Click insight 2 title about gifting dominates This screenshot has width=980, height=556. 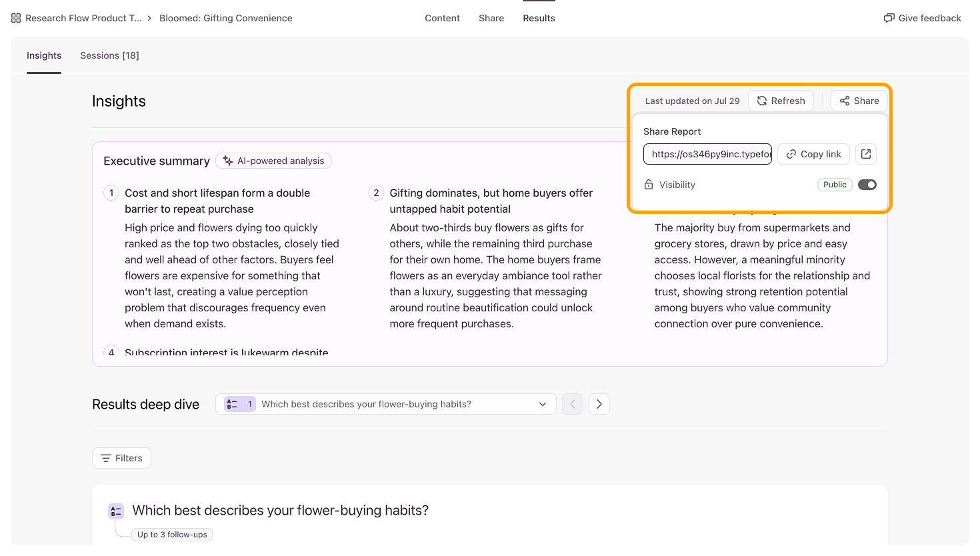(x=491, y=201)
